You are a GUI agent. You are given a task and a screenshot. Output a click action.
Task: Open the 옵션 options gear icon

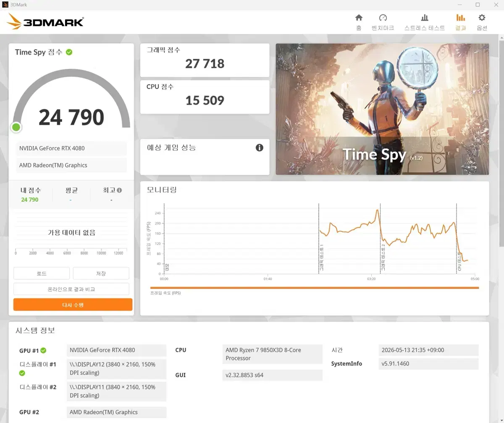482,18
